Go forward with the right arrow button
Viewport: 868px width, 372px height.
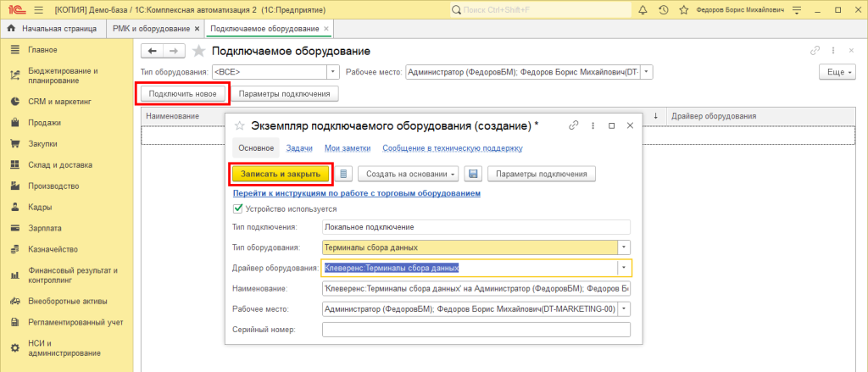pos(174,52)
